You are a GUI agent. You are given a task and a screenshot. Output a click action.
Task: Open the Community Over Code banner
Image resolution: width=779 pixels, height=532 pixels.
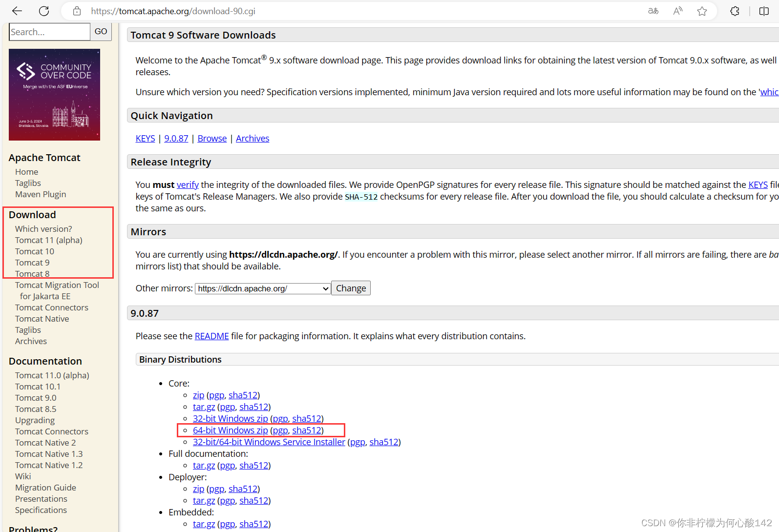[54, 95]
